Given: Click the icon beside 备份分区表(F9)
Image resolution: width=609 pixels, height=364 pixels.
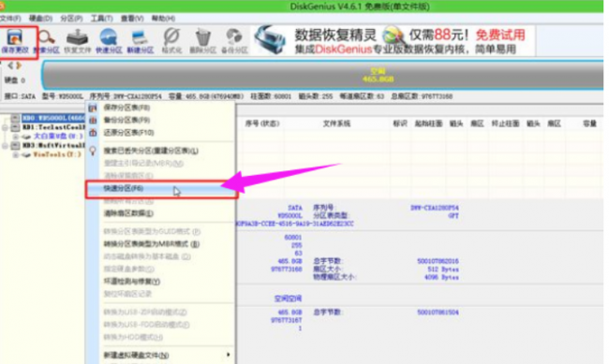Looking at the screenshot, I should [x=93, y=120].
